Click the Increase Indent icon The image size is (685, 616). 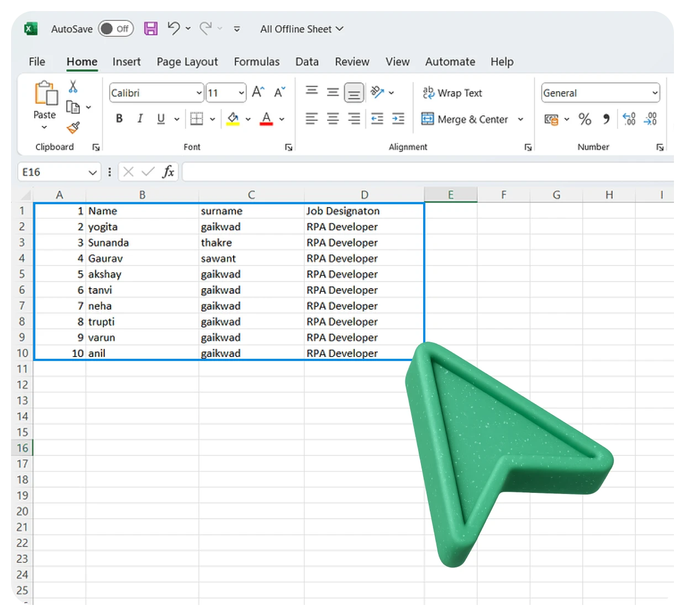click(398, 119)
